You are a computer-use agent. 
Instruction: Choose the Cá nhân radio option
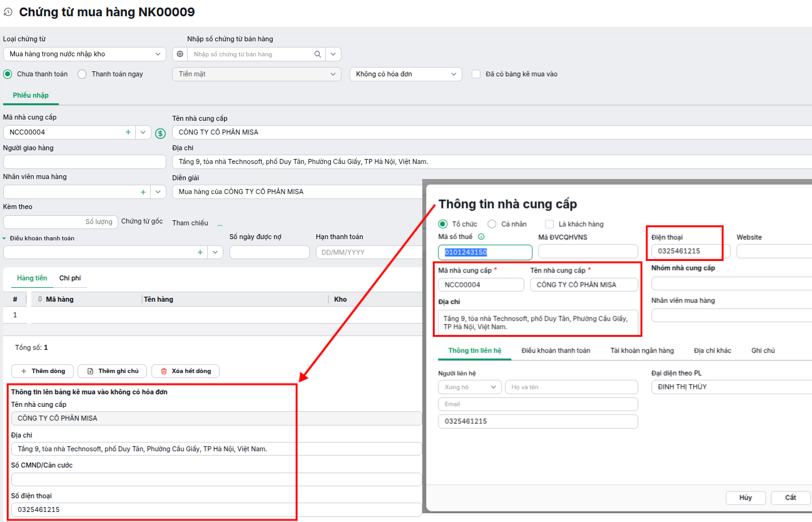click(492, 224)
